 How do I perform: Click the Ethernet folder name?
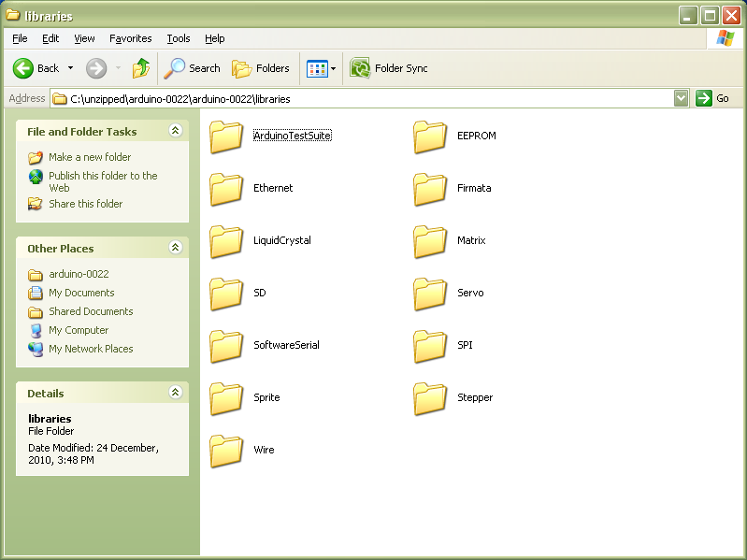(x=273, y=188)
